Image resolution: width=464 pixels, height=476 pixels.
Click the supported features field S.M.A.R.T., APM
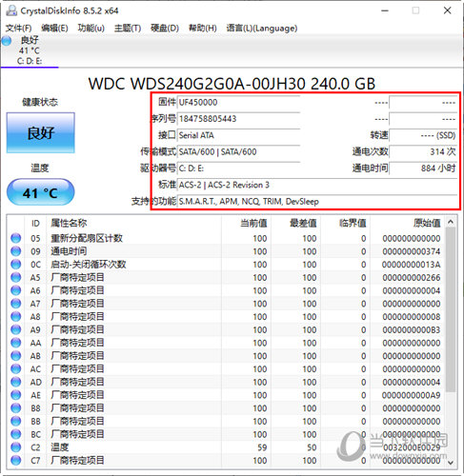pos(317,202)
